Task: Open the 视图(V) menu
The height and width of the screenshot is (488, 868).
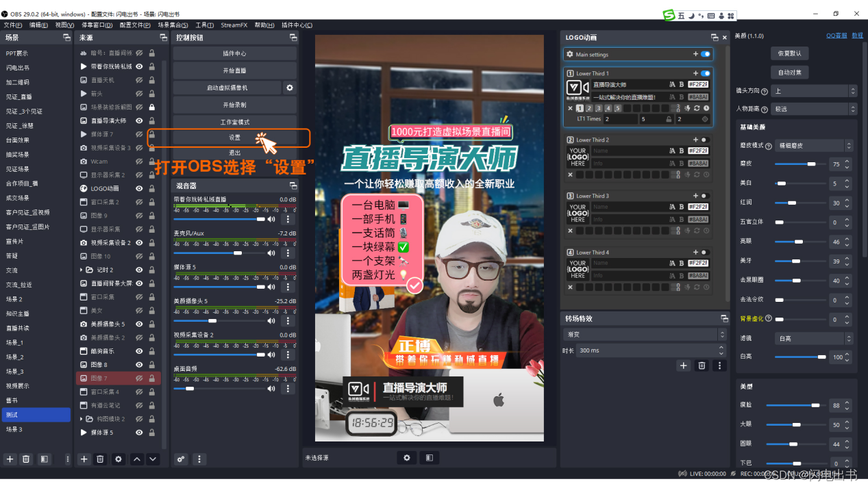Action: point(64,25)
